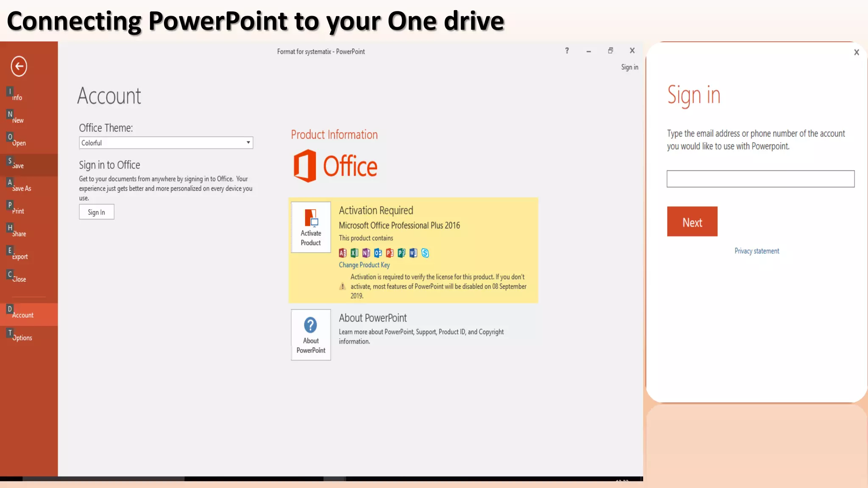Select Open in the sidebar
This screenshot has height=488, width=868.
click(29, 143)
